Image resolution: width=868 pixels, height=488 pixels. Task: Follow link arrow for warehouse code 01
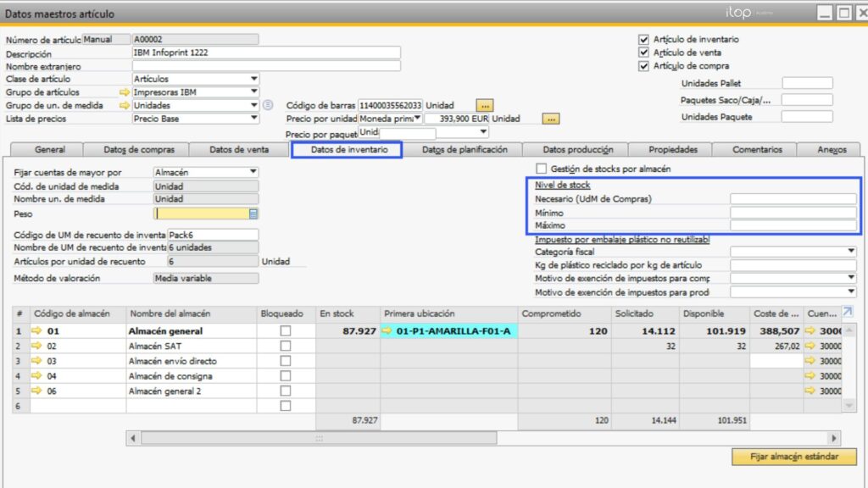pos(37,331)
